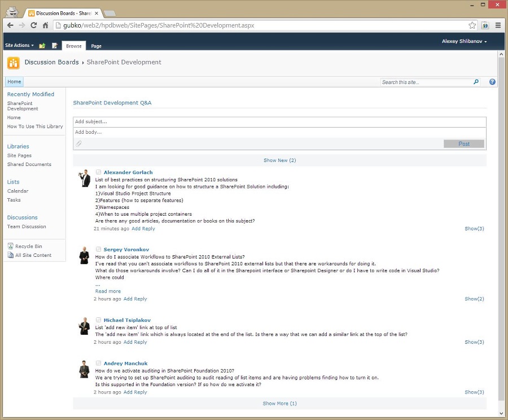
Task: Open the Site Actions dropdown menu
Action: tap(19, 45)
